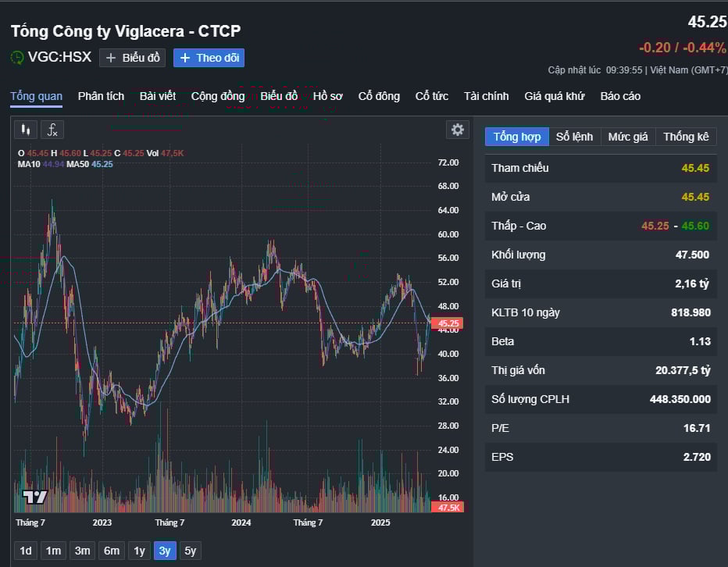Click the 2025 label on time axis
Image resolution: width=728 pixels, height=567 pixels.
(380, 523)
